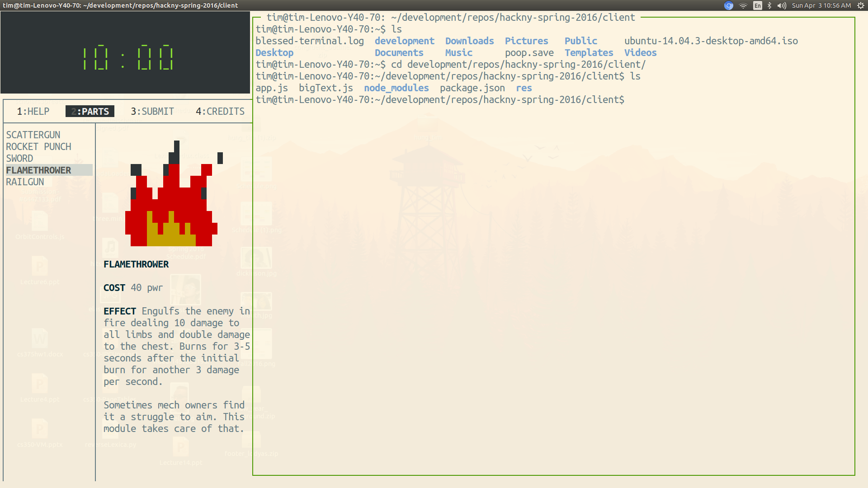Screen dimensions: 868x488
Task: Choose ROCKET PUNCH from the list
Action: (38, 147)
